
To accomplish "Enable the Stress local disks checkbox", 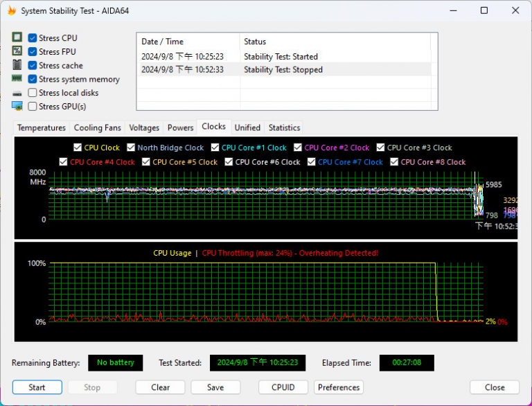I will [x=33, y=93].
